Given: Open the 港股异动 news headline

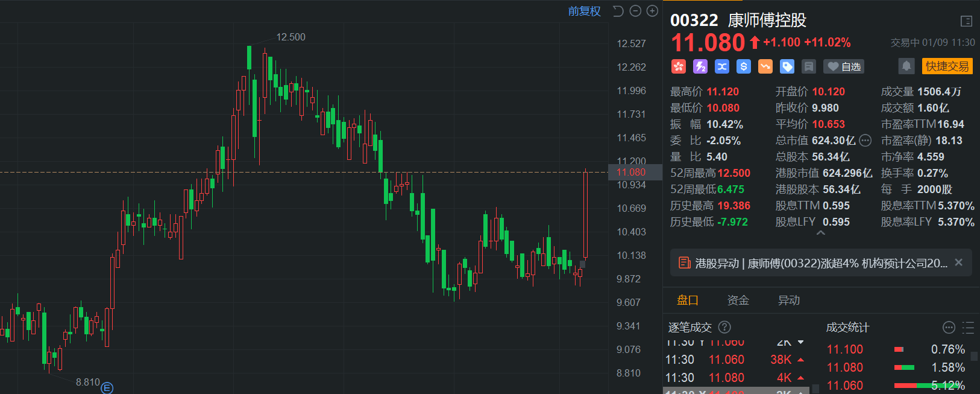Looking at the screenshot, I should point(821,263).
